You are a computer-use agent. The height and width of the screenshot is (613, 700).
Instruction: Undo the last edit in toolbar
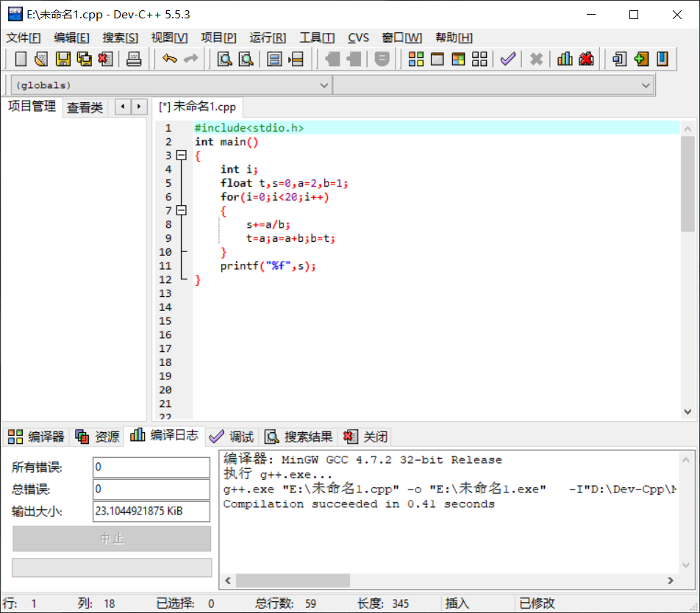coord(170,59)
